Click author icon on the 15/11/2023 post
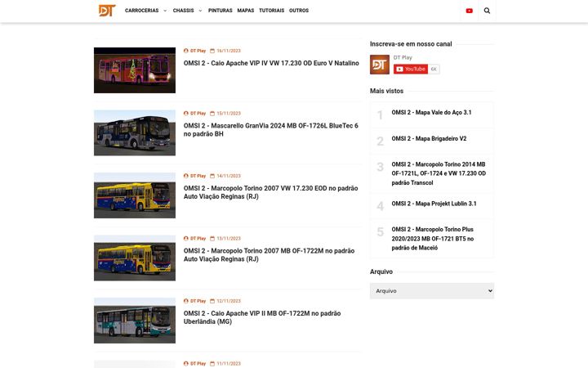Screen dimensions: 588x368 point(185,114)
